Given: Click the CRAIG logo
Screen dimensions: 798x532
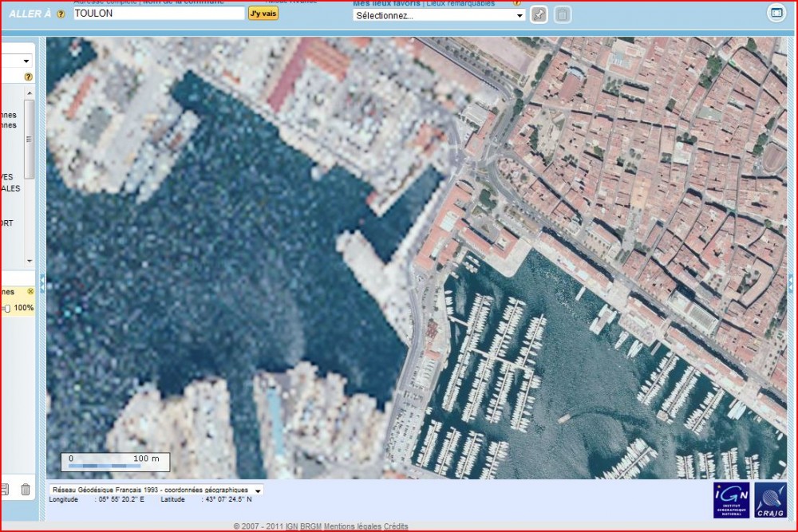Looking at the screenshot, I should (x=771, y=500).
